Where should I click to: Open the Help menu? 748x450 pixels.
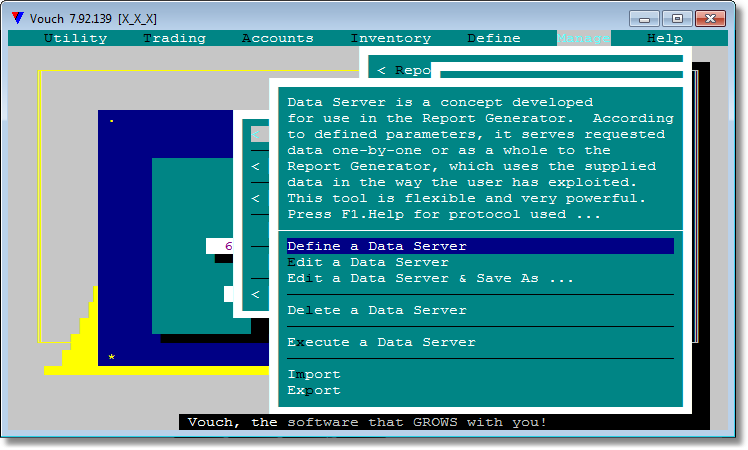coord(665,38)
